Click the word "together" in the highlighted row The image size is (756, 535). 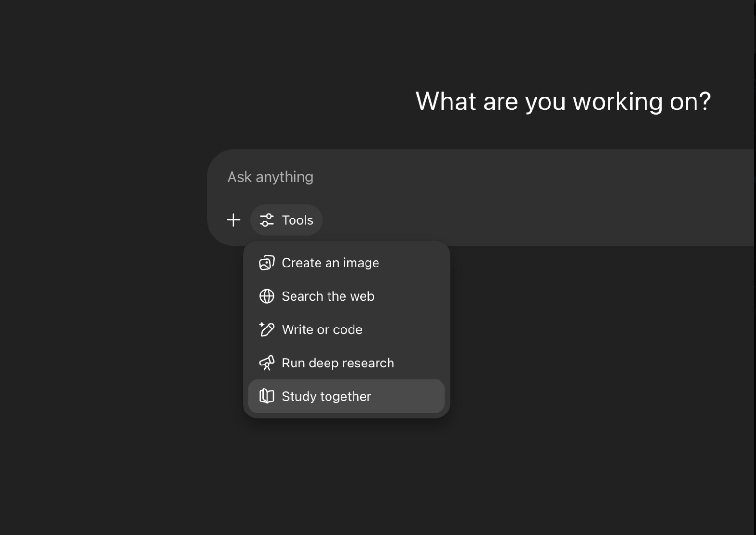pyautogui.click(x=346, y=397)
